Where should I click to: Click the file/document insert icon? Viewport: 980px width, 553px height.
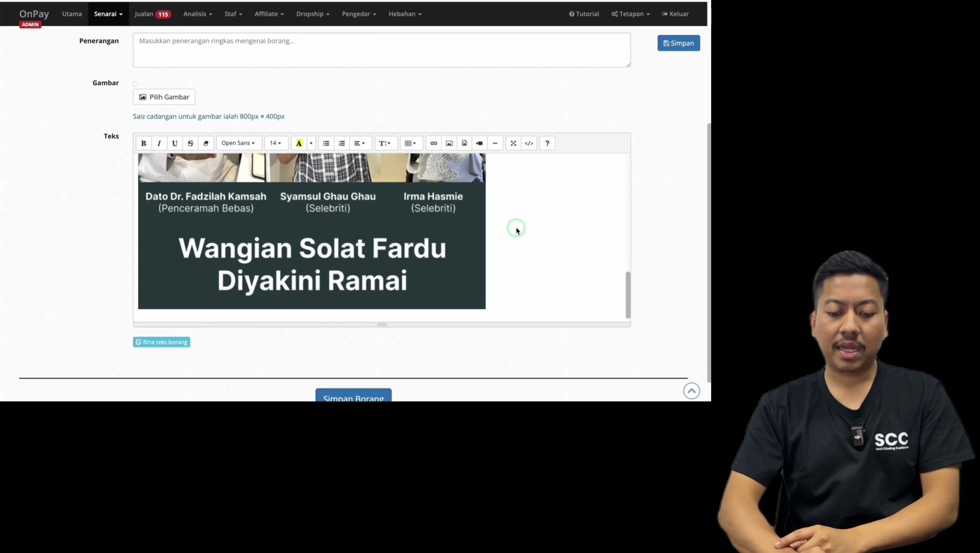click(464, 143)
